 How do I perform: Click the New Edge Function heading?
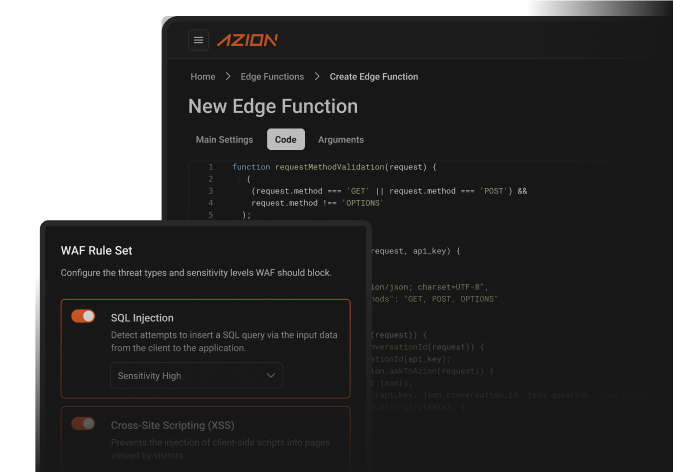click(x=273, y=106)
